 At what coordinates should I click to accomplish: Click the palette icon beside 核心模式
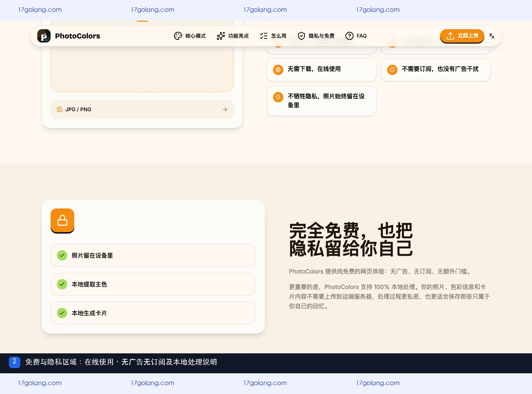coord(178,36)
